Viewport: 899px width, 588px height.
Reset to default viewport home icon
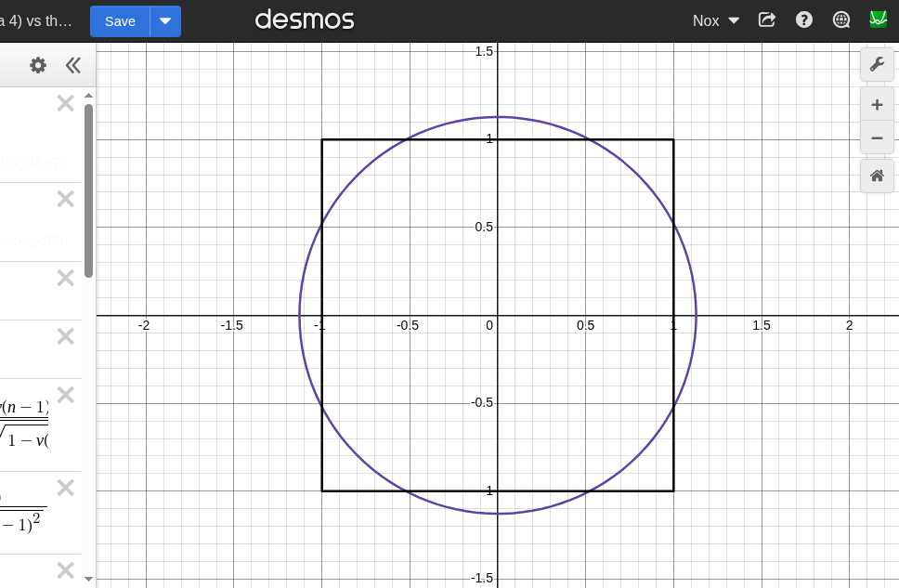click(877, 176)
